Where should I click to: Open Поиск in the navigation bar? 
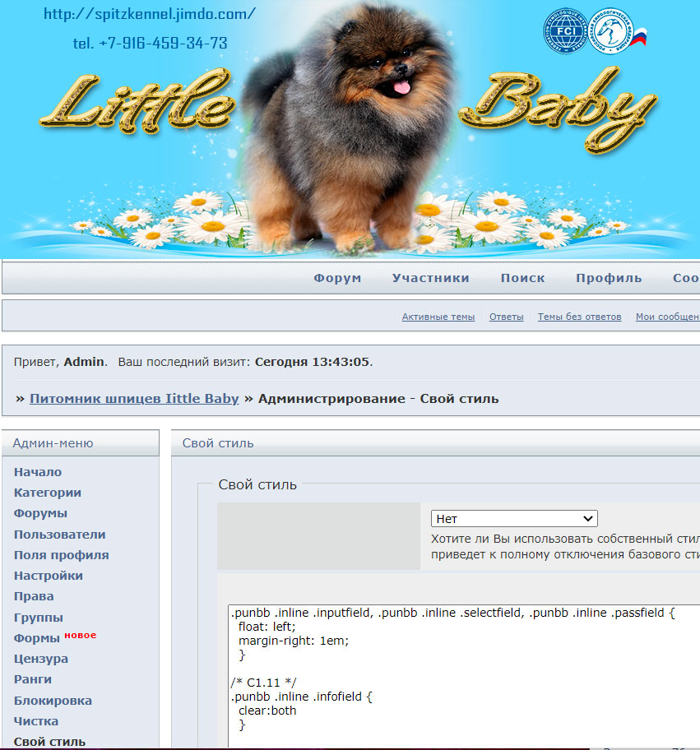point(522,278)
